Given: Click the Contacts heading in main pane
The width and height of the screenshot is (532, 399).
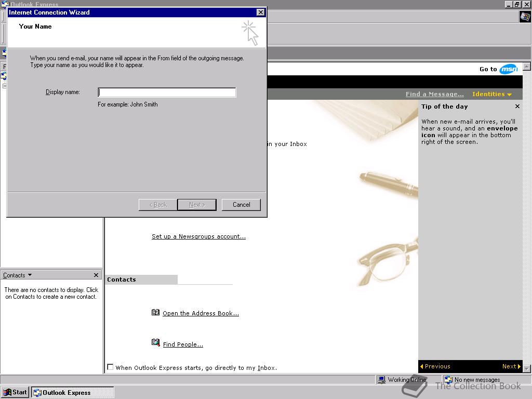Looking at the screenshot, I should coord(122,280).
